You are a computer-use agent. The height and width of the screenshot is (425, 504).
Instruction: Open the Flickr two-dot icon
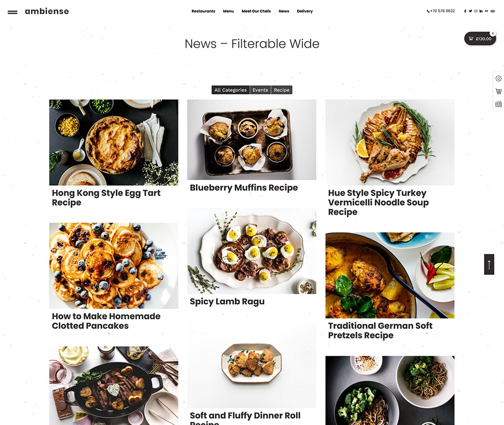click(486, 11)
